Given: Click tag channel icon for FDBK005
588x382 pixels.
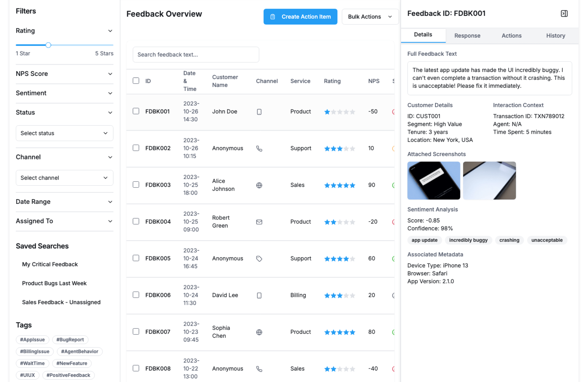Looking at the screenshot, I should (x=259, y=259).
